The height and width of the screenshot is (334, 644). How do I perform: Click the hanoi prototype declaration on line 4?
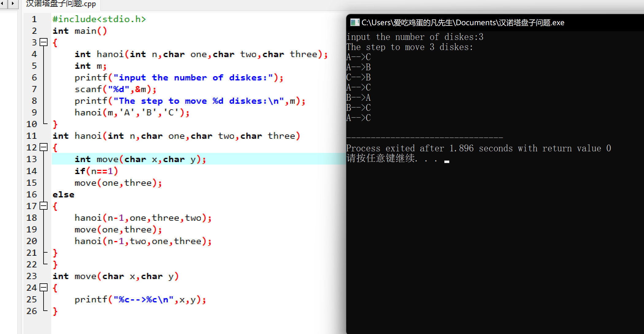[x=201, y=54]
